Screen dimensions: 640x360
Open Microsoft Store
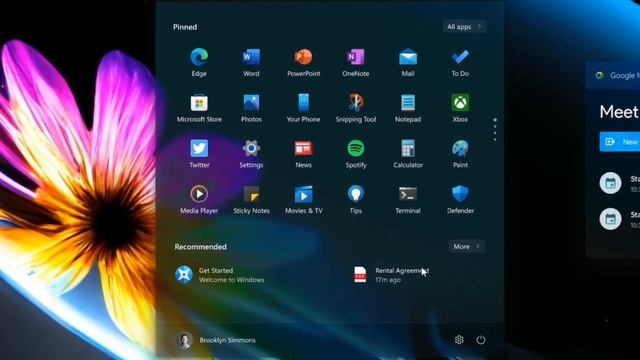[199, 108]
